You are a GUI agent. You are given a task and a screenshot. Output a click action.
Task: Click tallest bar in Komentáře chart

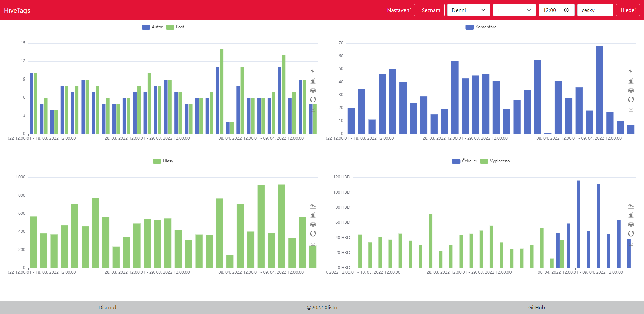tap(600, 90)
